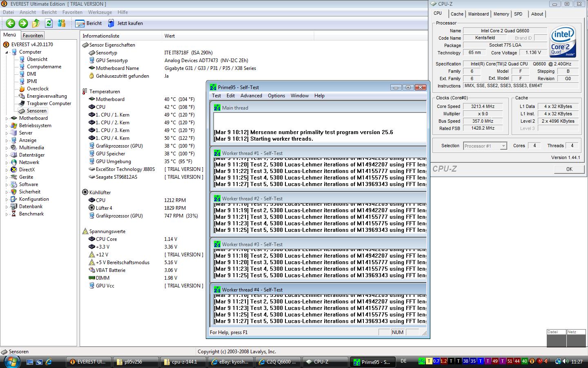
Task: Switch to About tab in CPU-Z
Action: 537,14
